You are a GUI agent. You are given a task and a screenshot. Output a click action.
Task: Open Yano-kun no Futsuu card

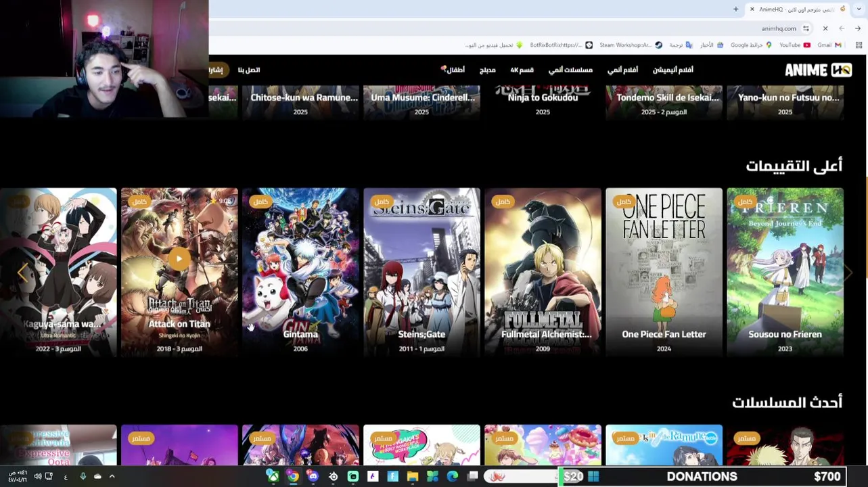click(785, 103)
